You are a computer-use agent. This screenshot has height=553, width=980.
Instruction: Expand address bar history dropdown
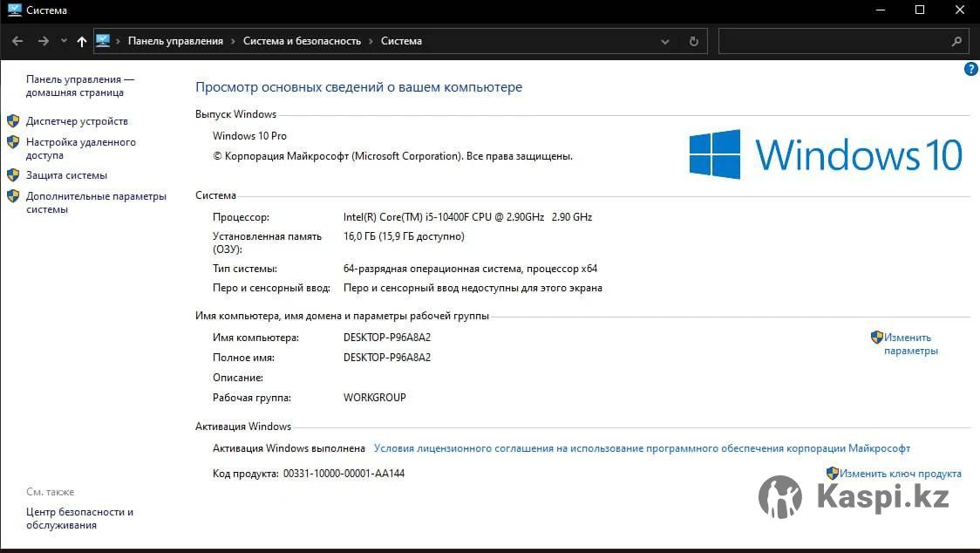tap(665, 42)
